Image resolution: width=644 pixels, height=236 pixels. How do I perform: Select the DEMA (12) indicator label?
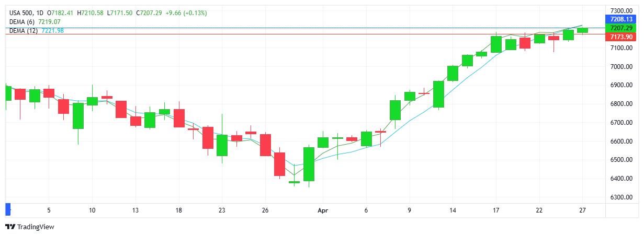click(21, 31)
